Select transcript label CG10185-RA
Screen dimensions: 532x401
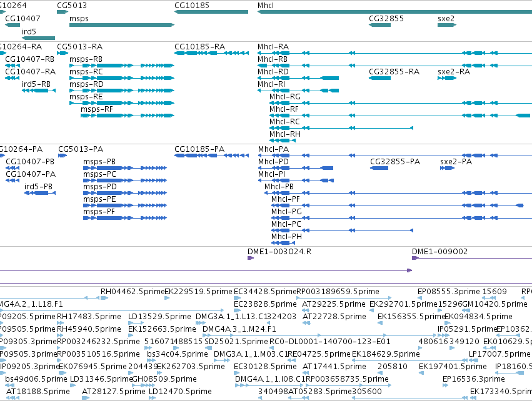(x=199, y=46)
